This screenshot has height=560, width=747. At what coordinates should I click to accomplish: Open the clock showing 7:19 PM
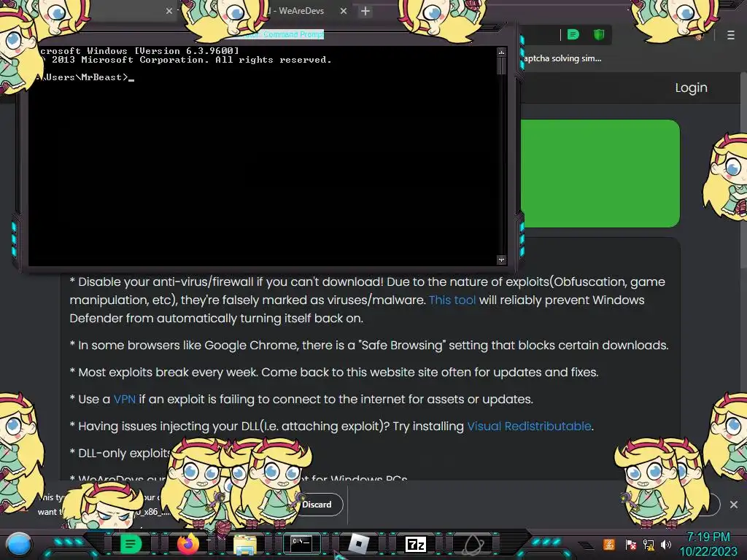click(x=708, y=537)
